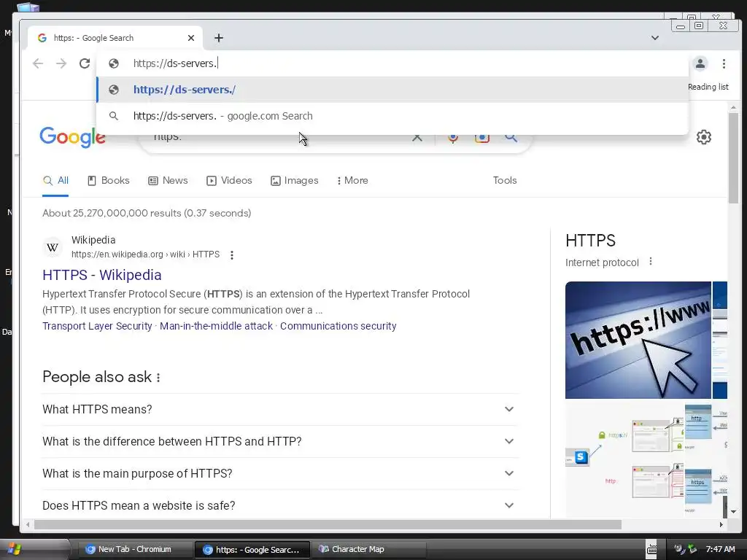Viewport: 747px width, 560px height.
Task: Open the Man-in-the-middle attack link
Action: pyautogui.click(x=216, y=326)
